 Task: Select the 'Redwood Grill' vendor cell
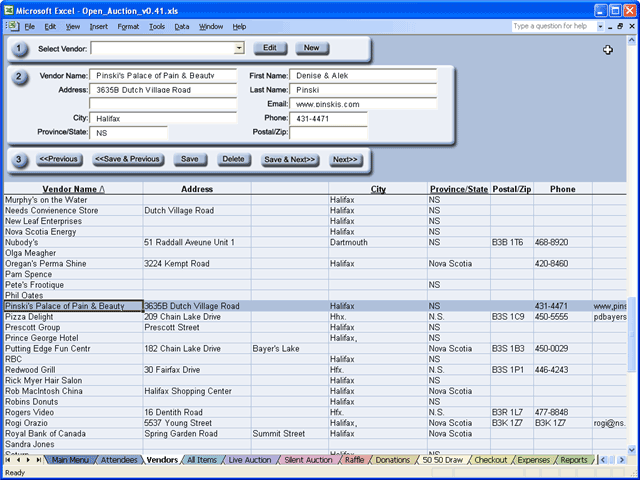pos(73,370)
